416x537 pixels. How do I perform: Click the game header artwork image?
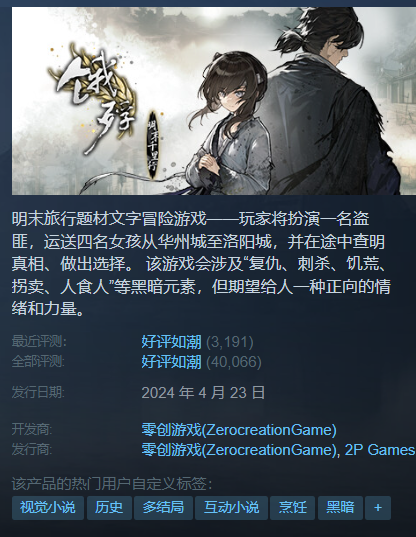click(214, 101)
